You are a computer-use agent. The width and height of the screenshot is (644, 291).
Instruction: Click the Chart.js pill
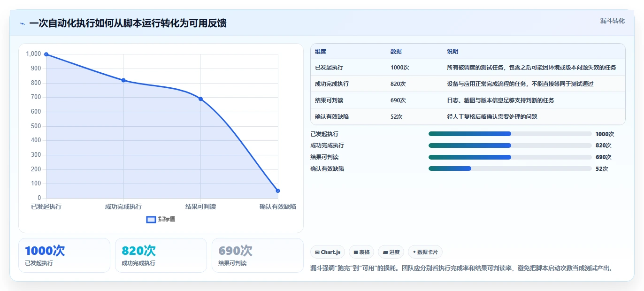coord(328,252)
